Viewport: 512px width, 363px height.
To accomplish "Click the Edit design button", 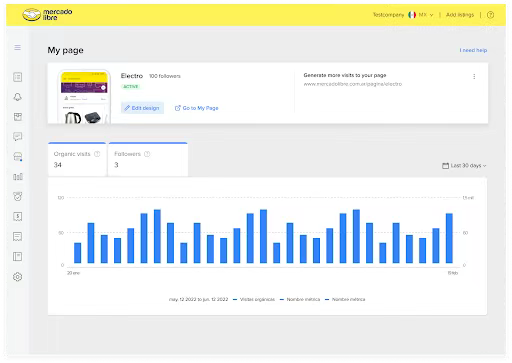I will point(142,108).
